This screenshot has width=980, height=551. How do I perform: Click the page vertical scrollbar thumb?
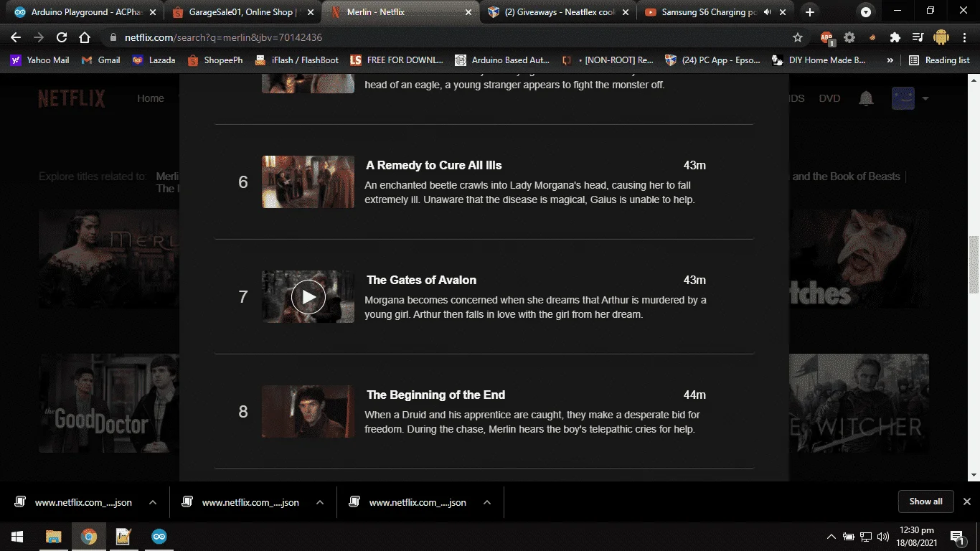(x=974, y=264)
